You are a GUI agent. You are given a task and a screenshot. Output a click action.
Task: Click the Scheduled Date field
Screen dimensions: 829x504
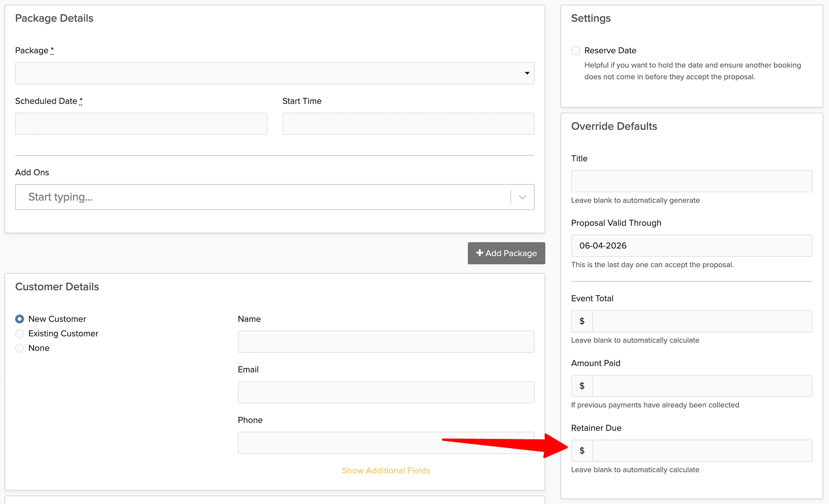pos(141,124)
